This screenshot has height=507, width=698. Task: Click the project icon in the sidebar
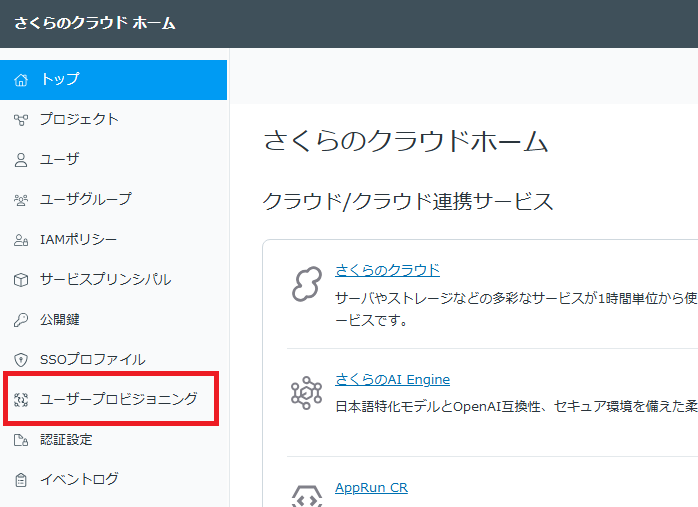coord(21,120)
